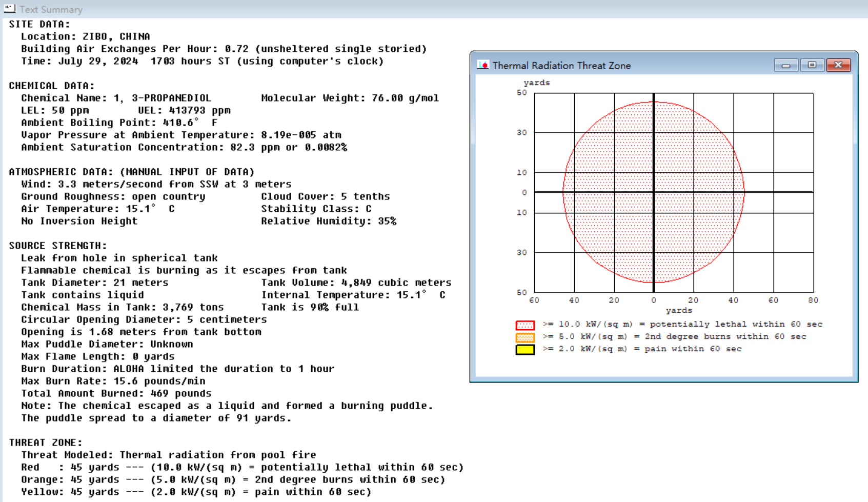Click the 'yards' label above the graph

[x=537, y=83]
